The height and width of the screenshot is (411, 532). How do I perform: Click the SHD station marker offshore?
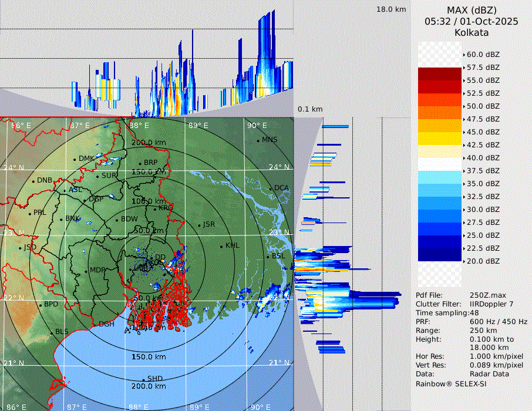[x=144, y=379]
